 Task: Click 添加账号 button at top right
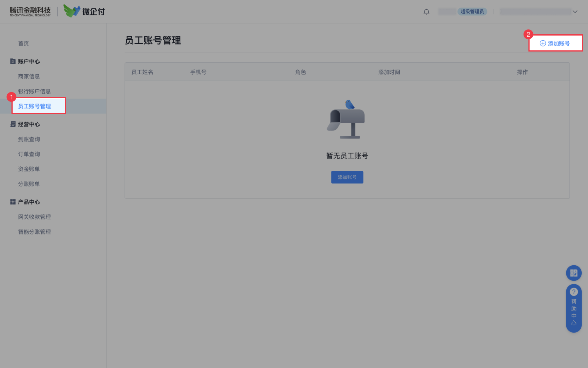coord(555,43)
